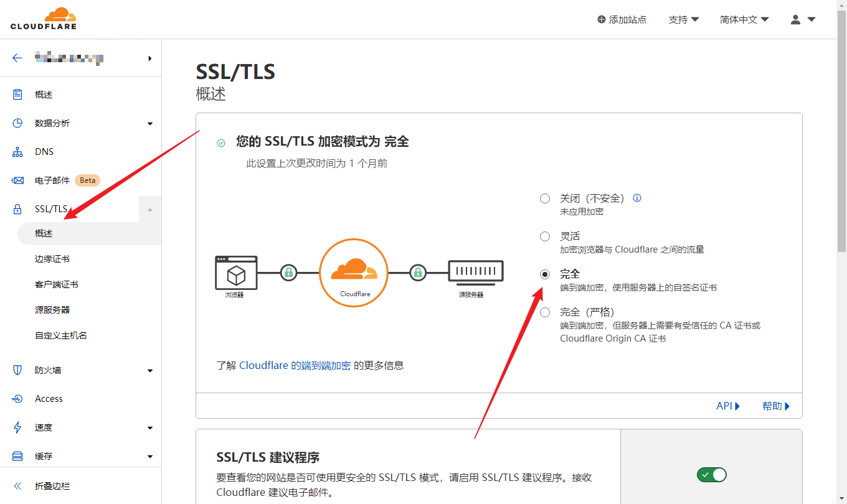This screenshot has height=504, width=847.
Task: Open the Cloudflare 的端到端加密 link
Action: [295, 365]
